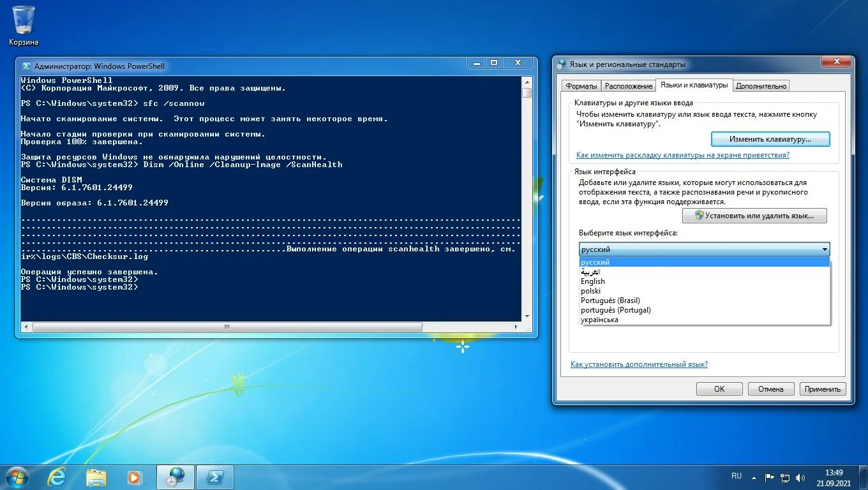Image resolution: width=868 pixels, height=490 pixels.
Task: Click PowerShell horizontal scrollbar left arrow
Action: (26, 327)
